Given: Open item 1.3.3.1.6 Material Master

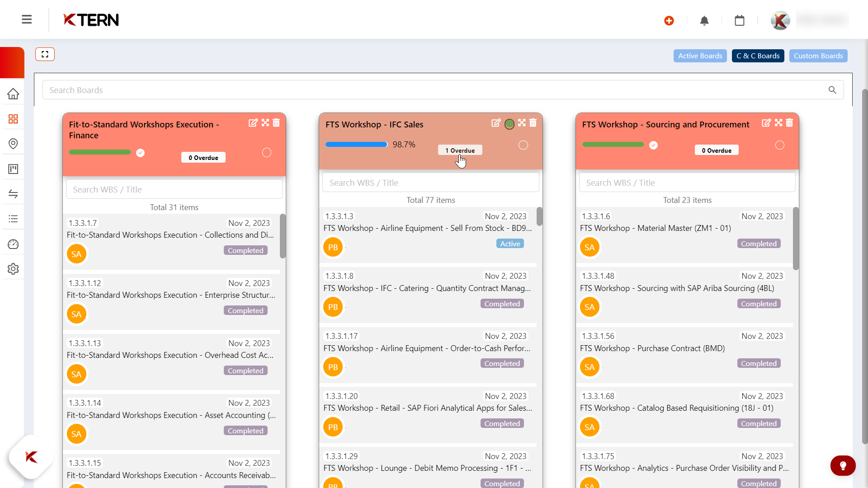Looking at the screenshot, I should pos(684,235).
